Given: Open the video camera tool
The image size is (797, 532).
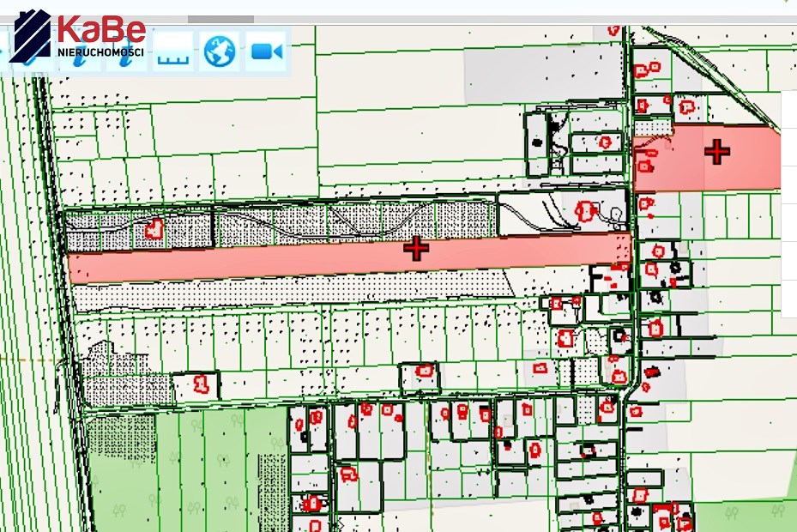Looking at the screenshot, I should point(267,52).
